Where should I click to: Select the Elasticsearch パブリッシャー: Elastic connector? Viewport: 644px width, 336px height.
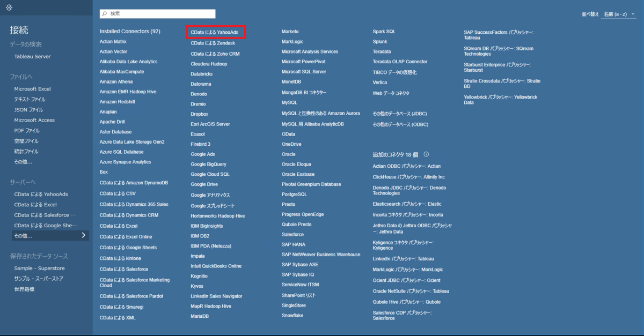point(407,204)
